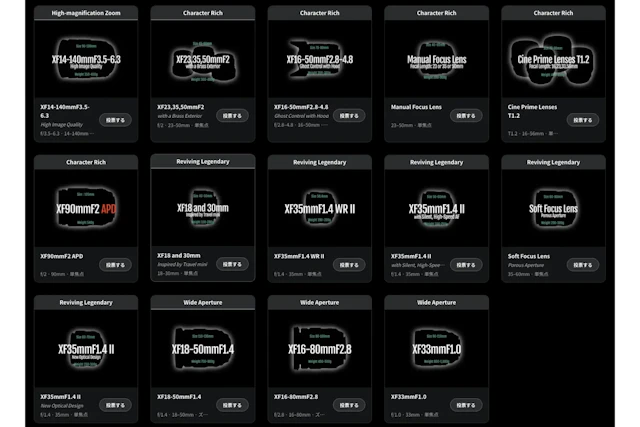640x427 pixels.
Task: Click the 'Ghost Control with Hood' subtitle below the title
Action: 301,116
